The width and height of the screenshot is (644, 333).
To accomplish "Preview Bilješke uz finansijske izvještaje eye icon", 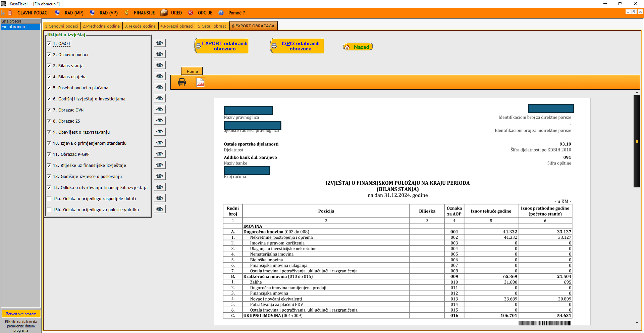I will (x=160, y=165).
